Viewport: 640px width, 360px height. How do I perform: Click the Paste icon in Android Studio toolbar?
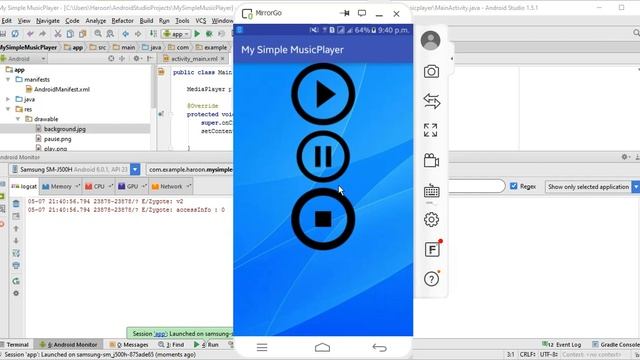(83, 34)
